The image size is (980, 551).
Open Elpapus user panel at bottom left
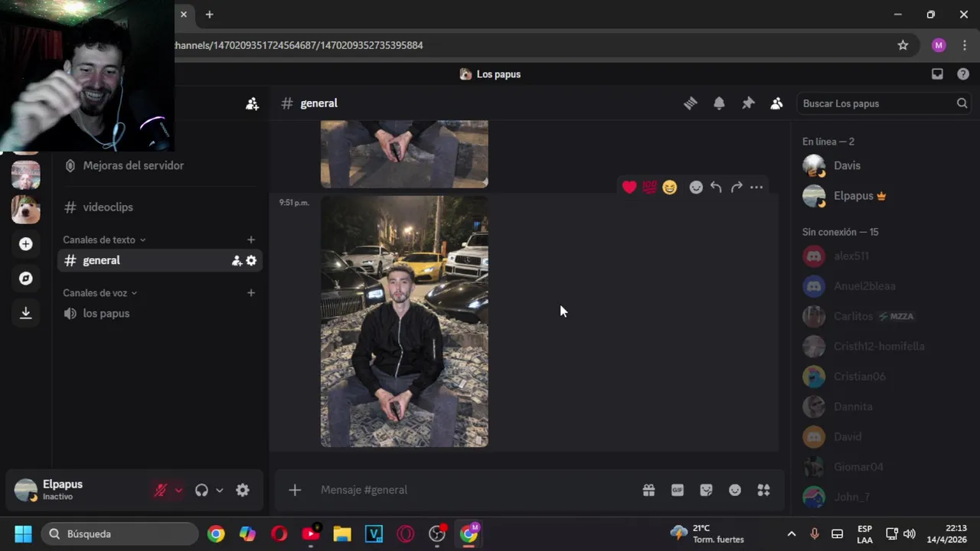[x=77, y=491]
